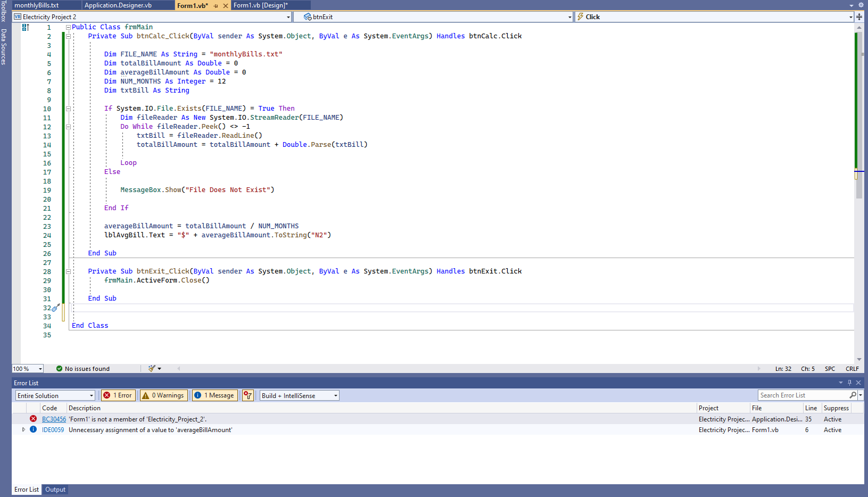Click the split editor window icon

pyautogui.click(x=859, y=16)
